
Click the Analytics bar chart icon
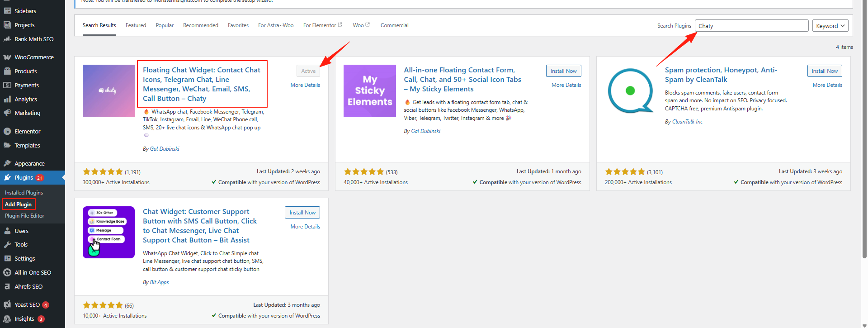7,100
